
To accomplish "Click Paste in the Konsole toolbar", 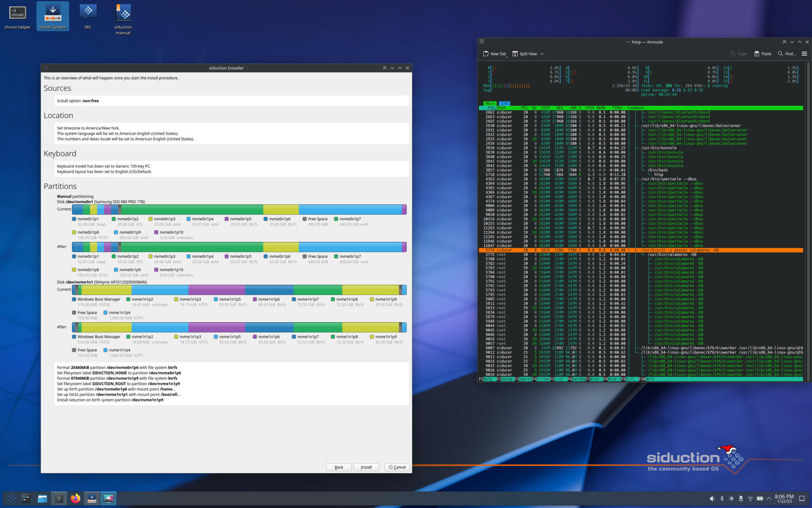I will tap(763, 54).
